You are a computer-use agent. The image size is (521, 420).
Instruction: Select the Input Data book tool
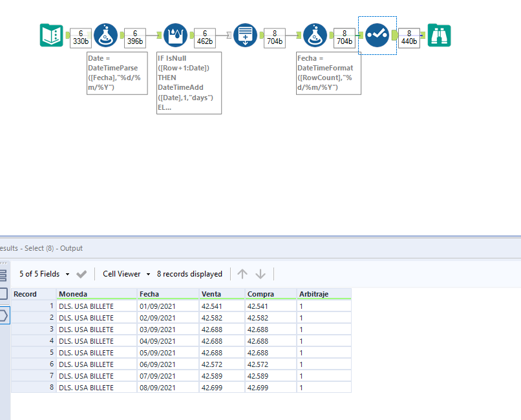pyautogui.click(x=52, y=35)
